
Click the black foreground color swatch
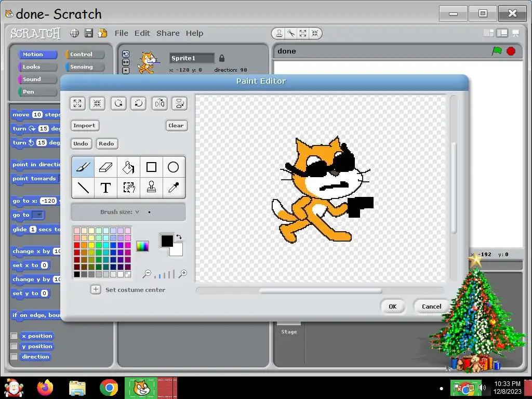[167, 241]
